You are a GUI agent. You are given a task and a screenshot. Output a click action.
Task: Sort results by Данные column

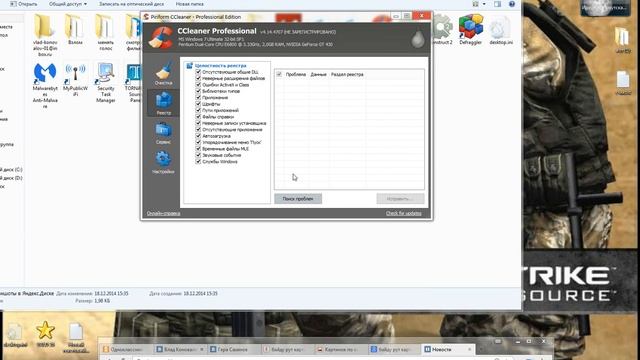pyautogui.click(x=318, y=74)
